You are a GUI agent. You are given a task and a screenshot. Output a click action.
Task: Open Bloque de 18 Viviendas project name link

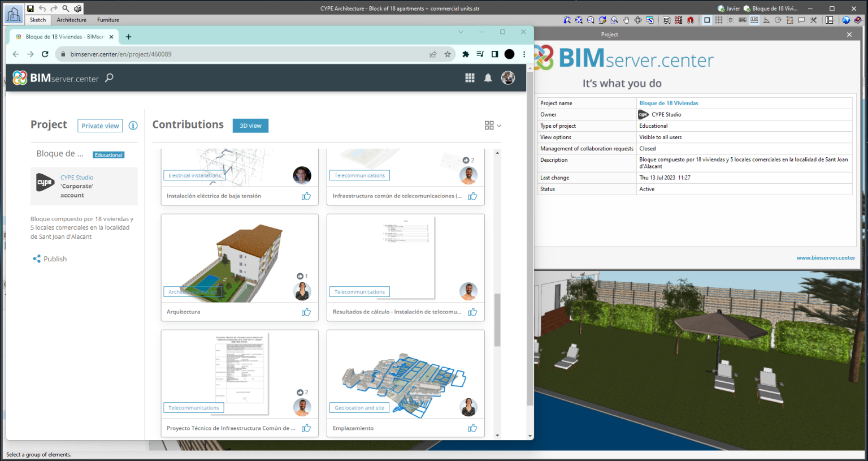coord(669,103)
